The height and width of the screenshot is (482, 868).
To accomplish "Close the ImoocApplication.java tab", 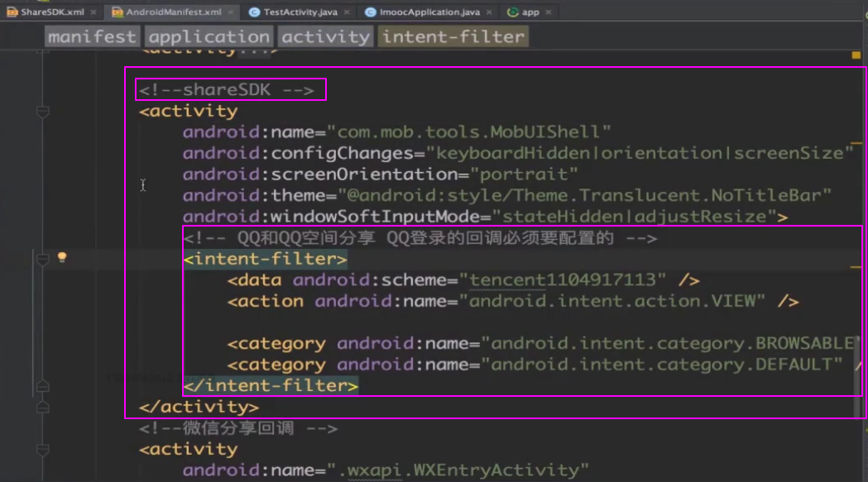I will point(489,12).
